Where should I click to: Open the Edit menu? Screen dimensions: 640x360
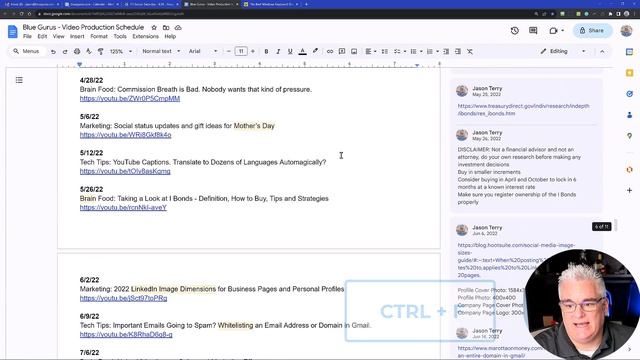(42, 36)
